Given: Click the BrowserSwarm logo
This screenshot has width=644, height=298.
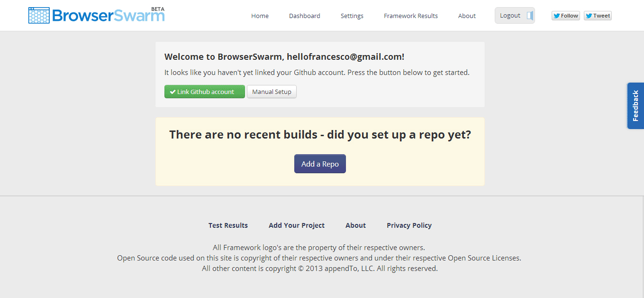Looking at the screenshot, I should [97, 15].
